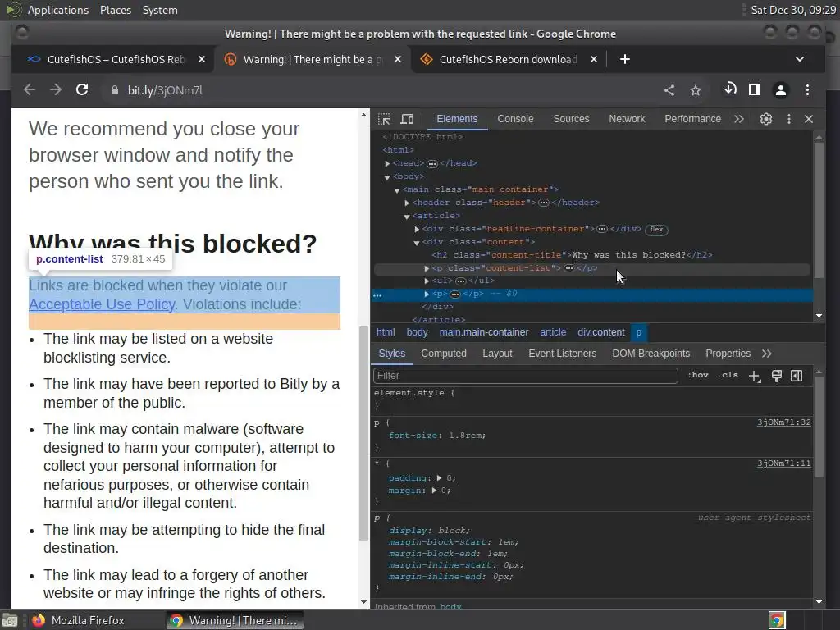
Task: Open DevTools settings with the gear icon
Action: pyautogui.click(x=766, y=119)
